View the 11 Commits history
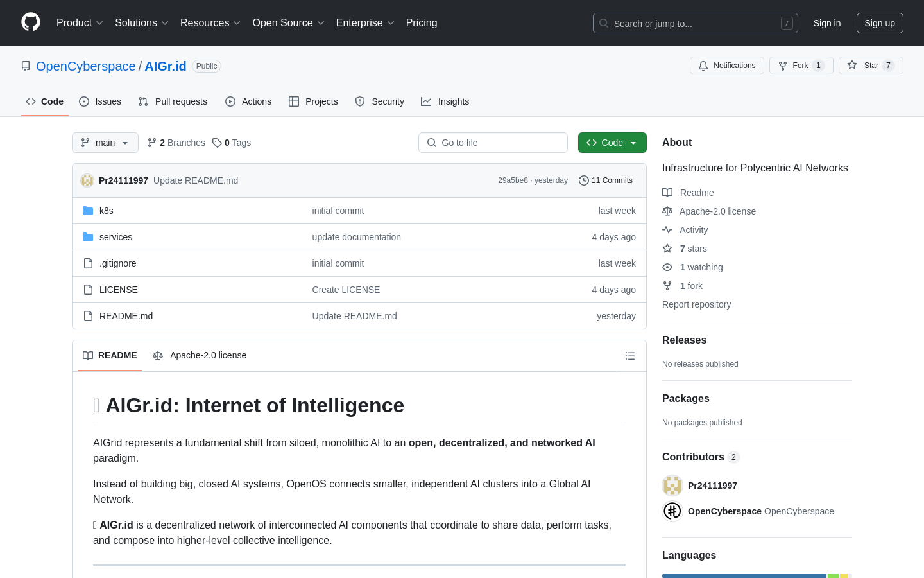Viewport: 924px width, 578px height. (x=606, y=180)
